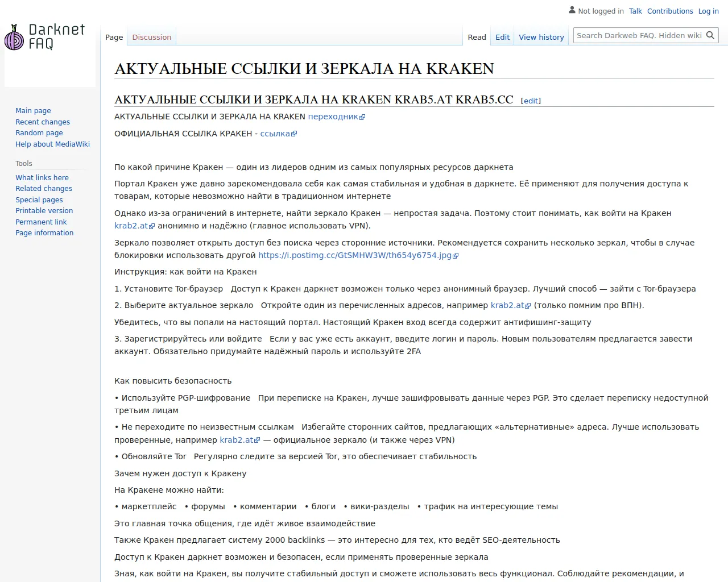Click the section edit link
This screenshot has width=728, height=582.
point(531,101)
